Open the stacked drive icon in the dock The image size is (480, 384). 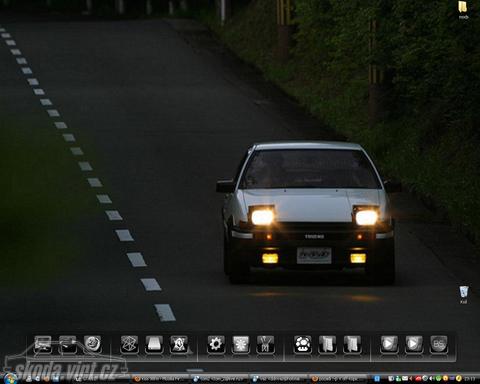(x=154, y=344)
